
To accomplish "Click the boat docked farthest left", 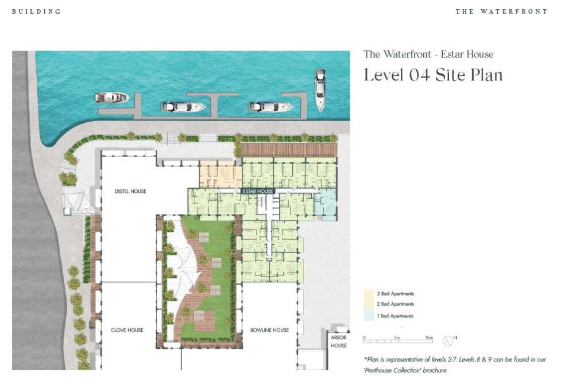I will (x=112, y=98).
